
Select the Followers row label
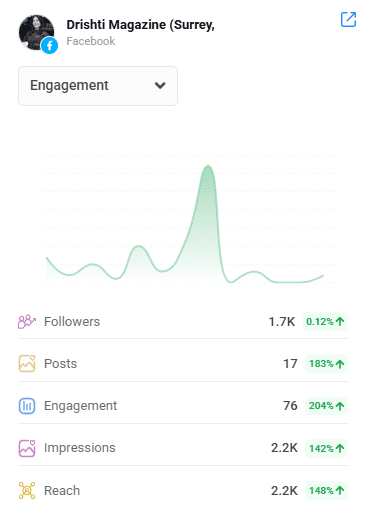pos(72,322)
